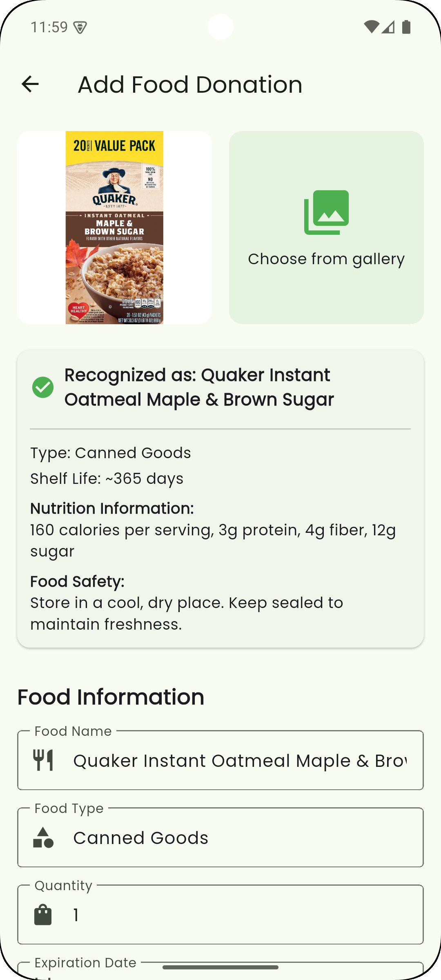Image resolution: width=441 pixels, height=980 pixels.
Task: Tap the Food Safety storage instructions
Action: pos(187,613)
